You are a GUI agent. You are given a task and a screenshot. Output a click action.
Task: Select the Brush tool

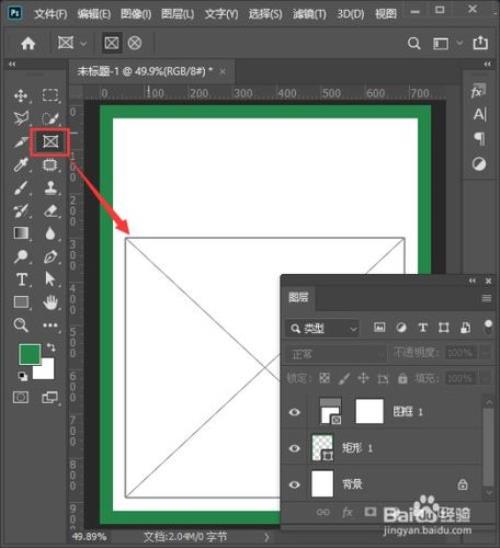point(21,188)
